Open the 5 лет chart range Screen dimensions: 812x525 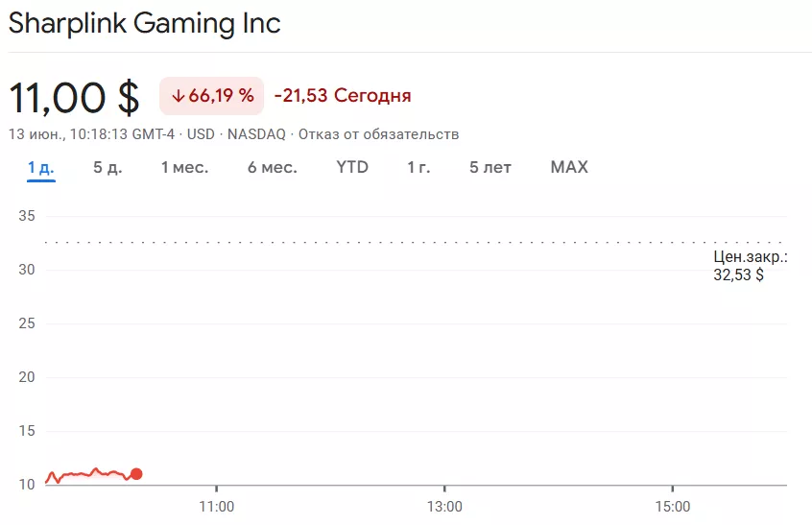pyautogui.click(x=490, y=168)
